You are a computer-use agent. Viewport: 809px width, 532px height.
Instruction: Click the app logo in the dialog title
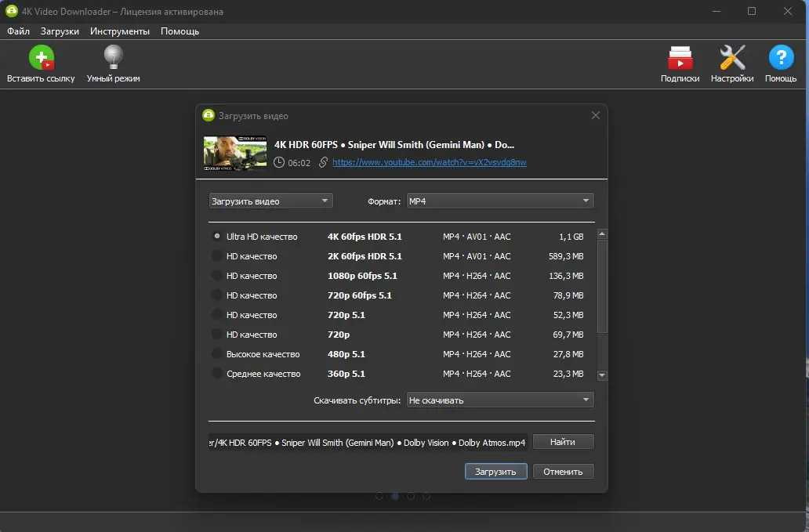(209, 115)
